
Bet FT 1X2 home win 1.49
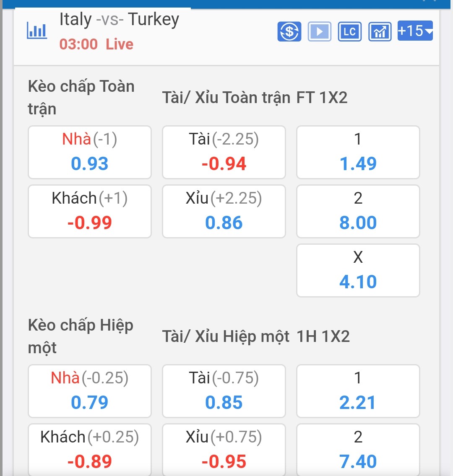tap(358, 152)
